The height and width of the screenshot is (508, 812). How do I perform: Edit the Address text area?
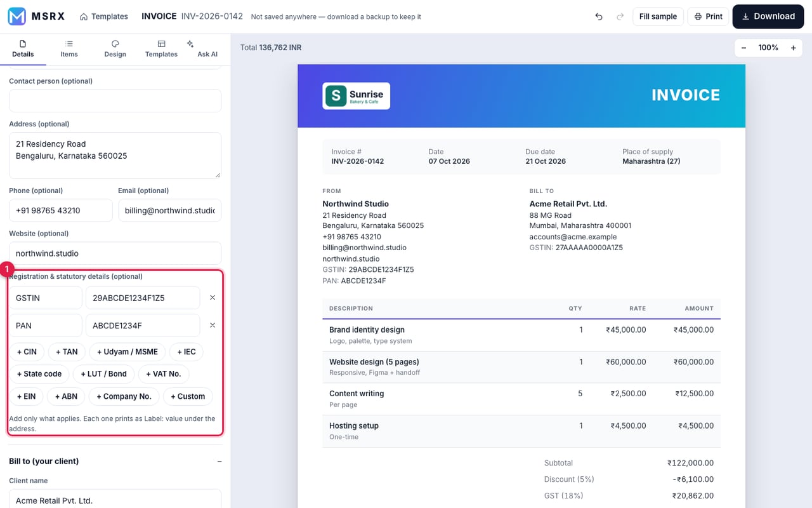click(x=115, y=155)
